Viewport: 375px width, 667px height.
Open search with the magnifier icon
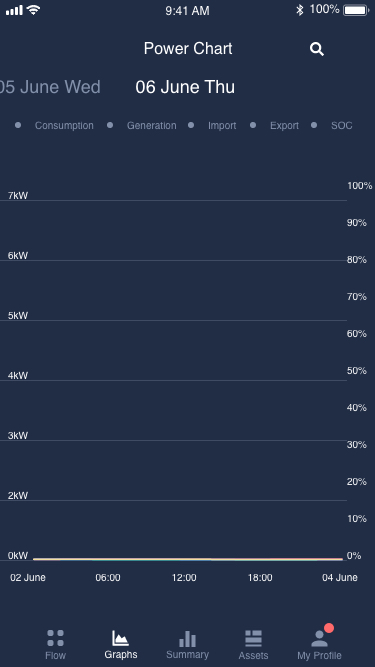(317, 49)
